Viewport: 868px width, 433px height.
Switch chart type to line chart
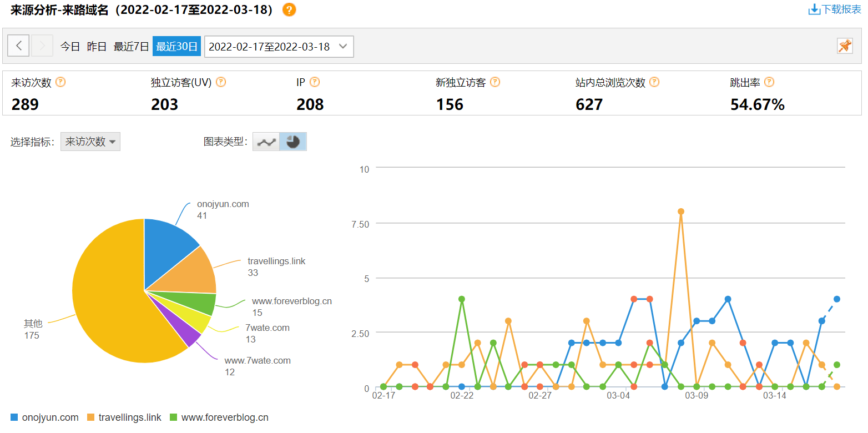click(266, 142)
